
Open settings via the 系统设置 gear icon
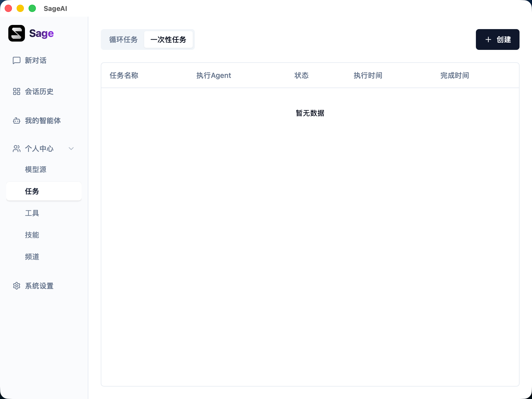17,286
